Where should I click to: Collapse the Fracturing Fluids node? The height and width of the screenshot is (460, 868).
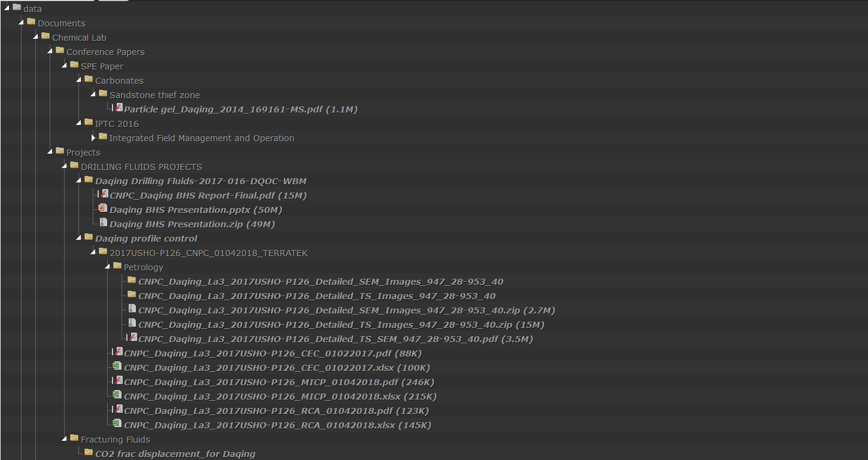click(x=64, y=439)
